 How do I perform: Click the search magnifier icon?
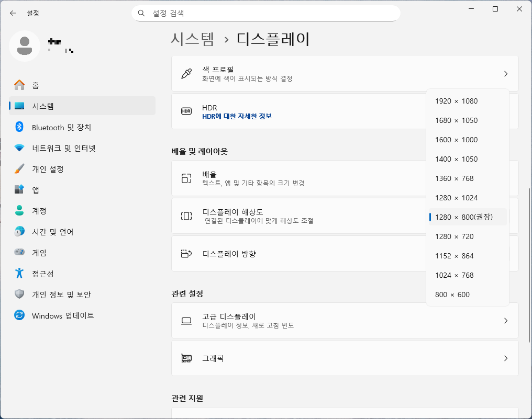tap(141, 13)
